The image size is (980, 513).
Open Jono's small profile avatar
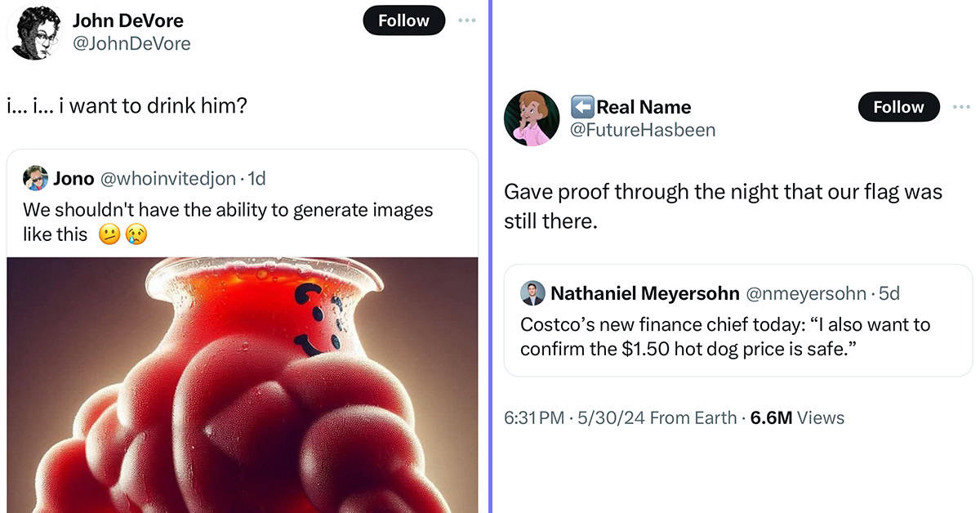pyautogui.click(x=35, y=178)
